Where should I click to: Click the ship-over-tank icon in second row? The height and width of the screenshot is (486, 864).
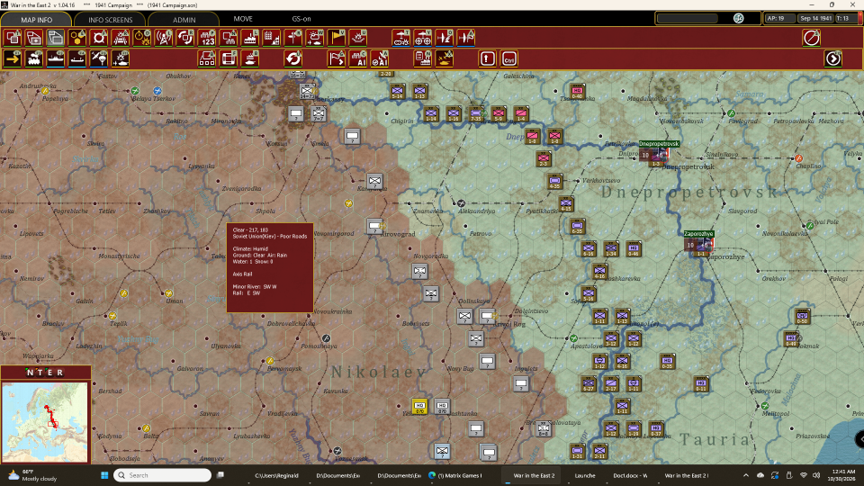[250, 58]
